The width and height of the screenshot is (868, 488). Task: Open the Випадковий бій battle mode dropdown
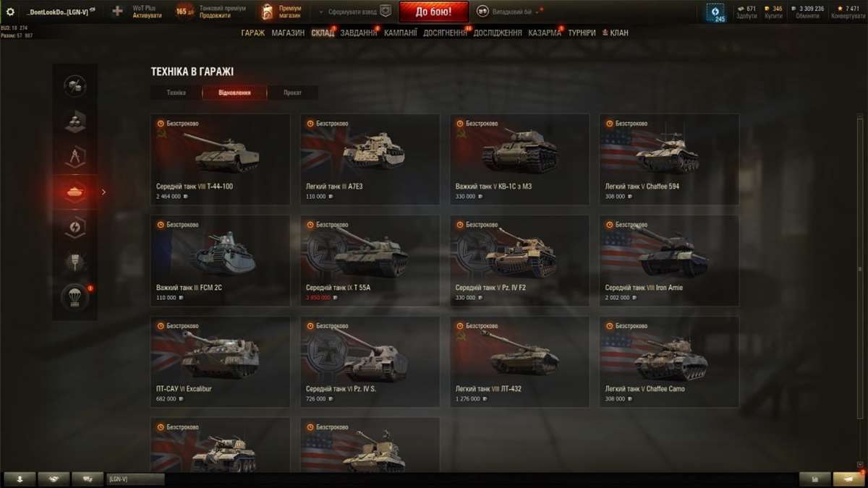click(510, 12)
